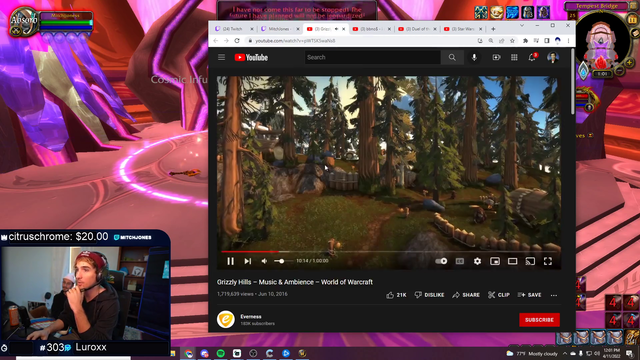
Task: Activate the miniplayer mode
Action: 495,261
